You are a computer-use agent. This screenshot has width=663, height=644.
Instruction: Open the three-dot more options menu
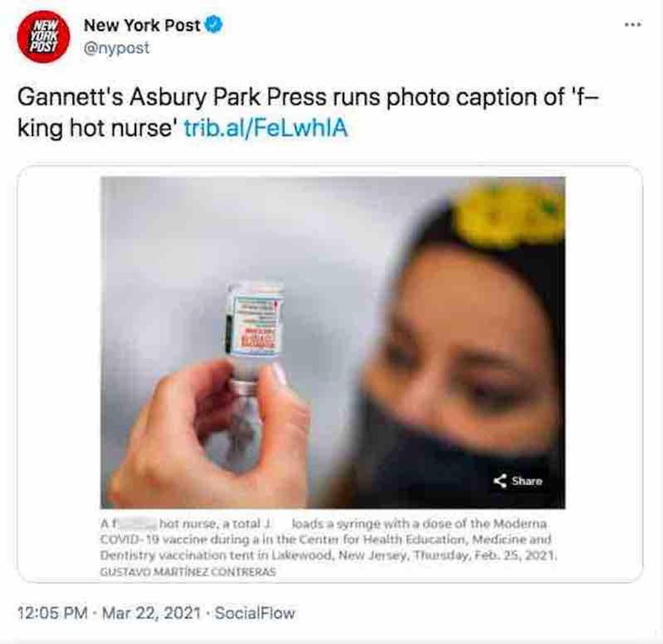[633, 25]
